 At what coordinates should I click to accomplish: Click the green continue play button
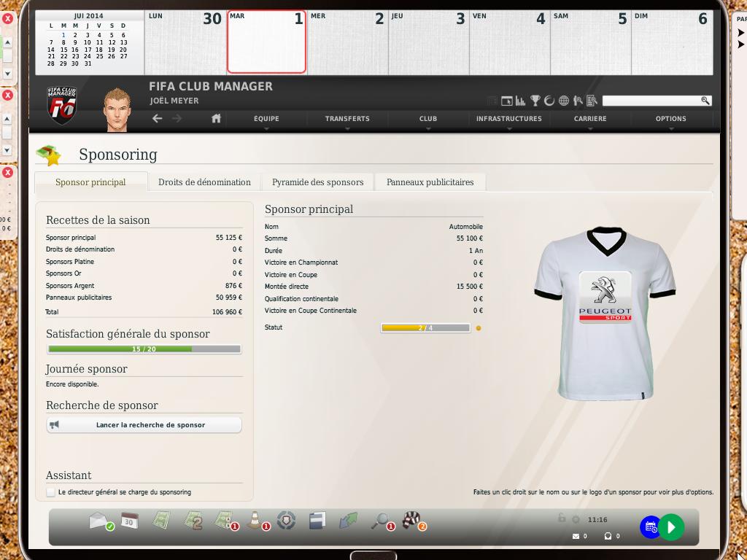[671, 527]
